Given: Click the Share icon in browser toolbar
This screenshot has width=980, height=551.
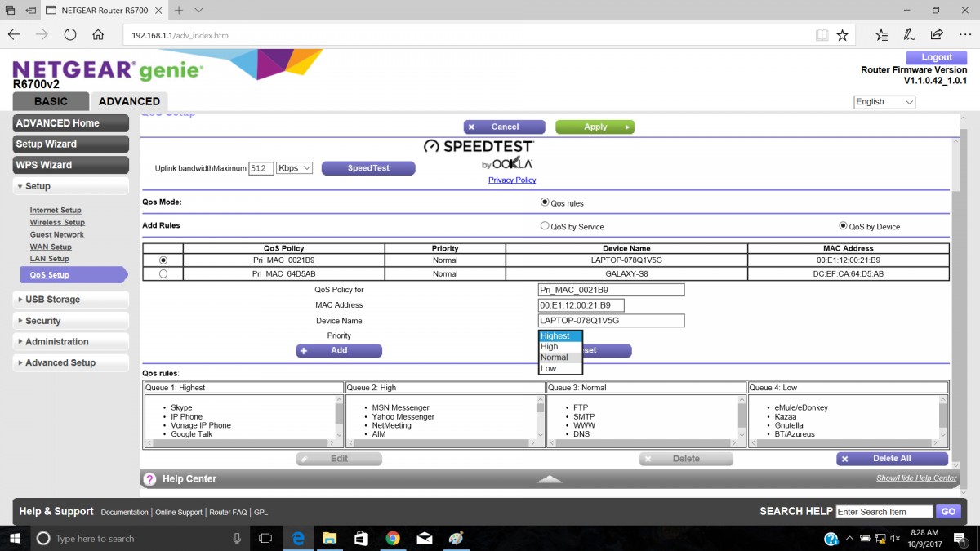Looking at the screenshot, I should 937,35.
